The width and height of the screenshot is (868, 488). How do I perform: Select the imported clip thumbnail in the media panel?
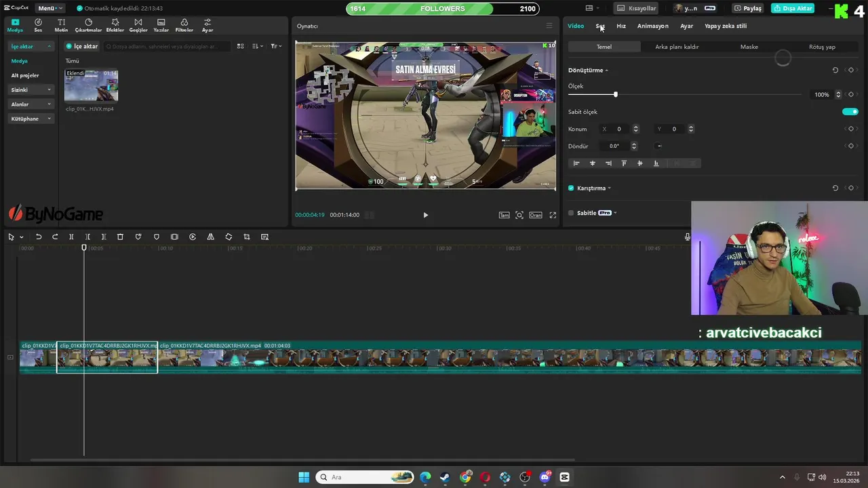91,85
